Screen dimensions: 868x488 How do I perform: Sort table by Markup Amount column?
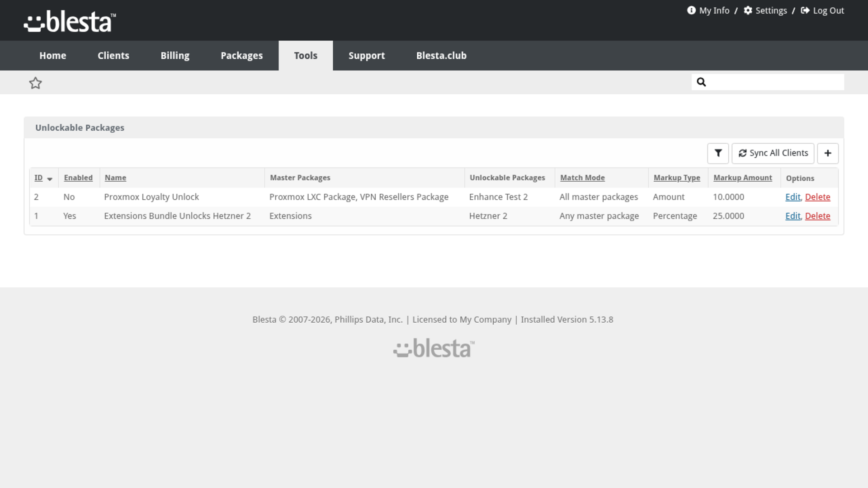click(x=743, y=178)
